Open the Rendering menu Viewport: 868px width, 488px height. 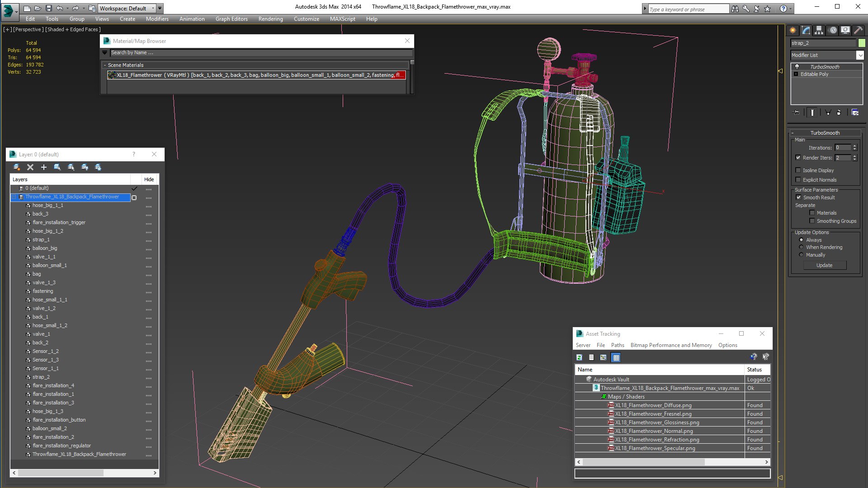(270, 19)
